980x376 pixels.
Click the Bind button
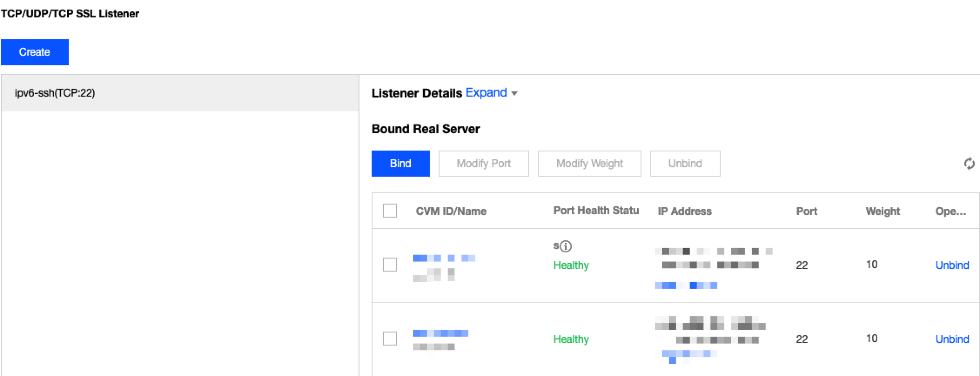[x=400, y=164]
